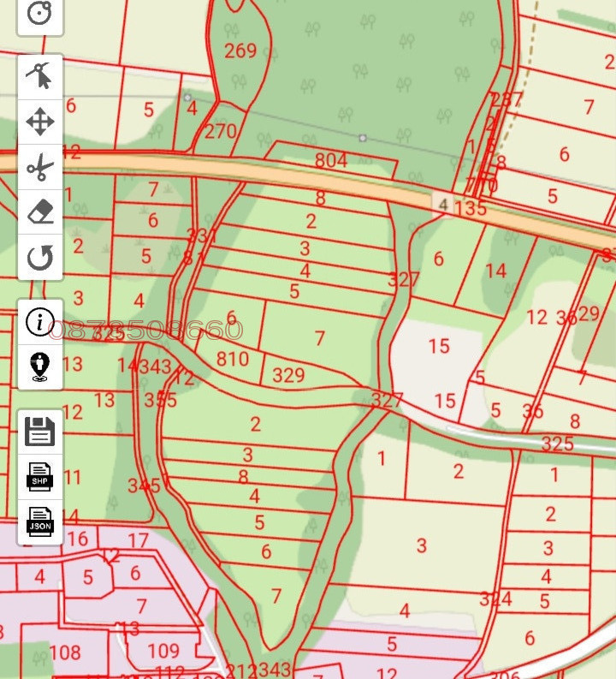Activate the location pin tool
This screenshot has width=616, height=679.
coord(40,366)
